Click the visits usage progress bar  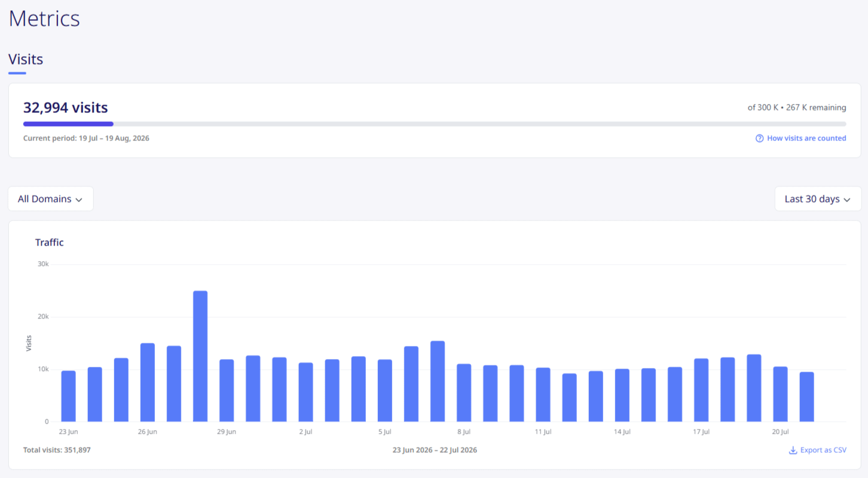tap(435, 124)
